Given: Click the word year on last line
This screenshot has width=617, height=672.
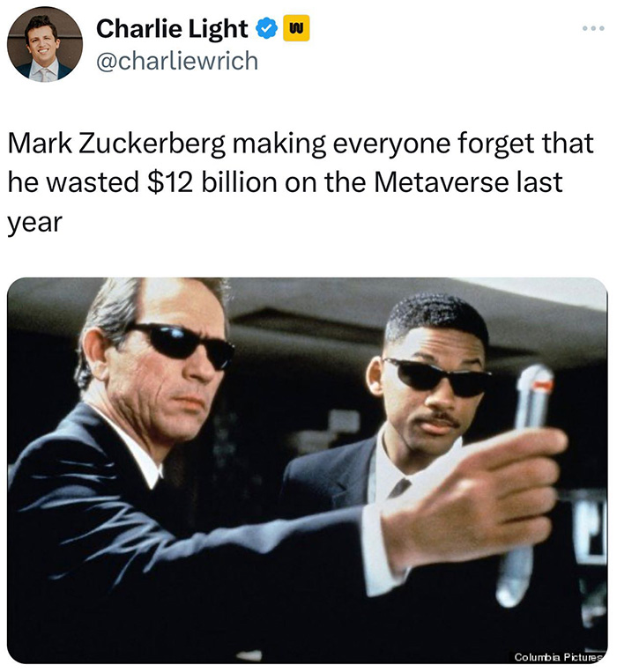Looking at the screenshot, I should coord(34,223).
